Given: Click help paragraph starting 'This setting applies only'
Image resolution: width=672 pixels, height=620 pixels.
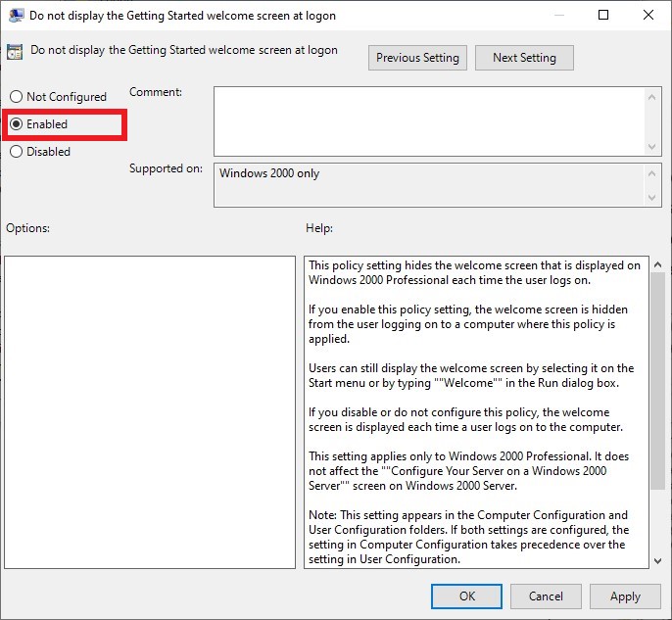Looking at the screenshot, I should 468,471.
